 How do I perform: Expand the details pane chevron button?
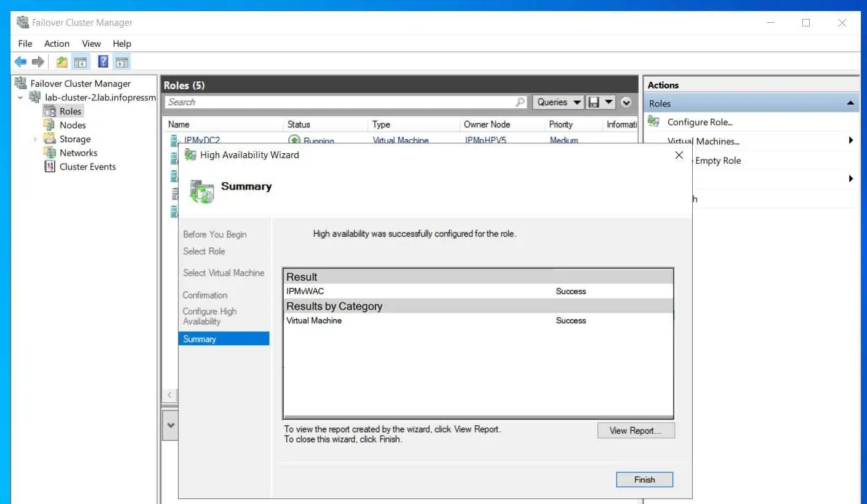(x=171, y=425)
